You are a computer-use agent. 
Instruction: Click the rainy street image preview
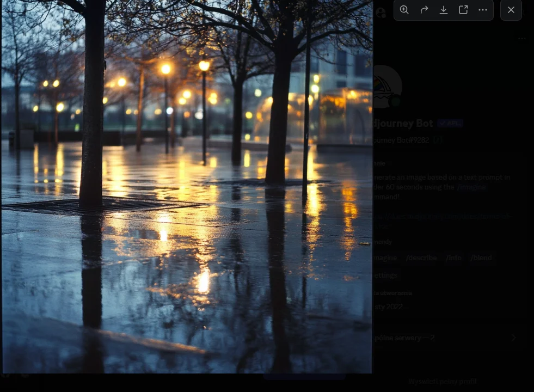[187, 187]
